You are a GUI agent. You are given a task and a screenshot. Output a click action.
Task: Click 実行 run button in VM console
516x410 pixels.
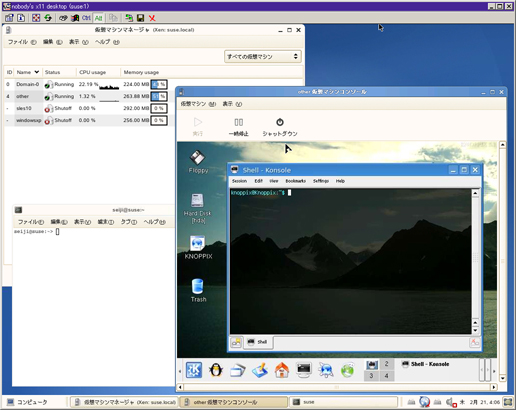(x=198, y=127)
